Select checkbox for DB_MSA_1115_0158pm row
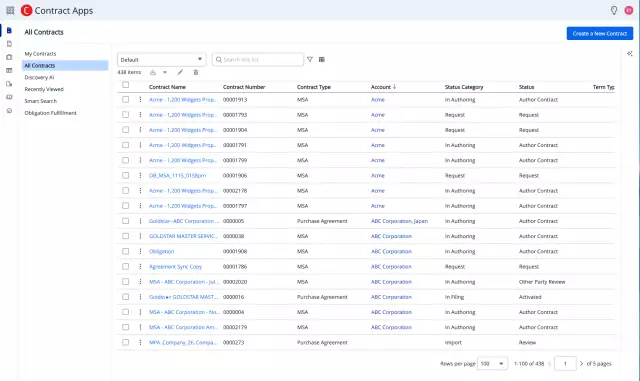The width and height of the screenshot is (640, 381). pos(125,176)
